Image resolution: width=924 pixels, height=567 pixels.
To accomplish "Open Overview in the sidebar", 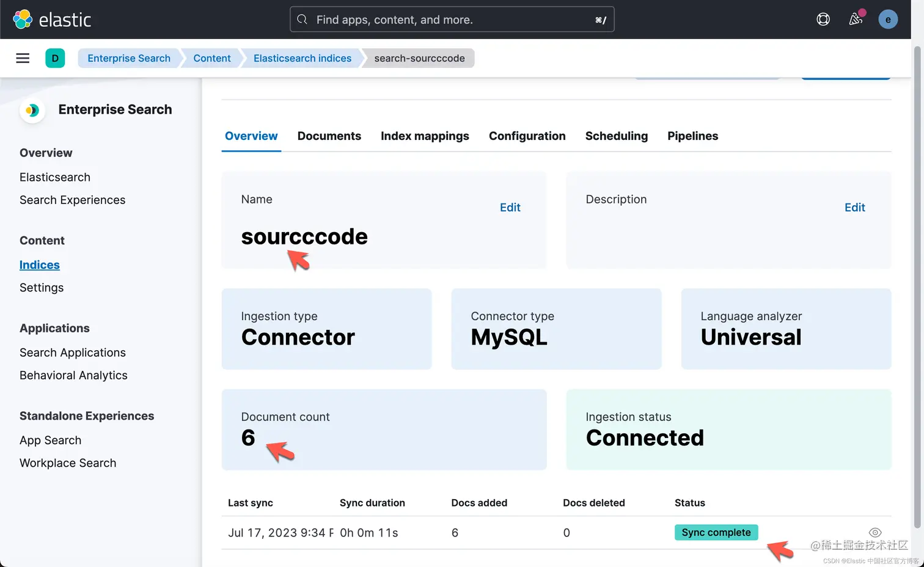I will pyautogui.click(x=46, y=153).
